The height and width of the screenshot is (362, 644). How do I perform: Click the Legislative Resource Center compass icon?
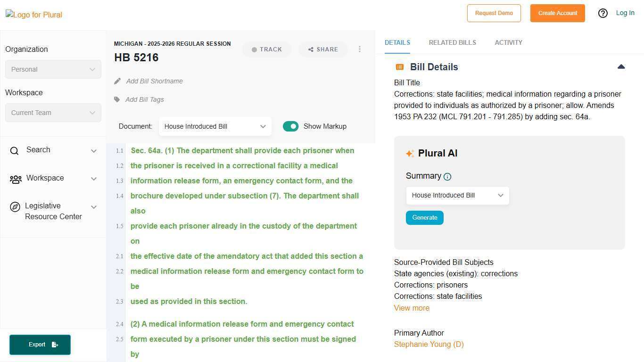15,207
